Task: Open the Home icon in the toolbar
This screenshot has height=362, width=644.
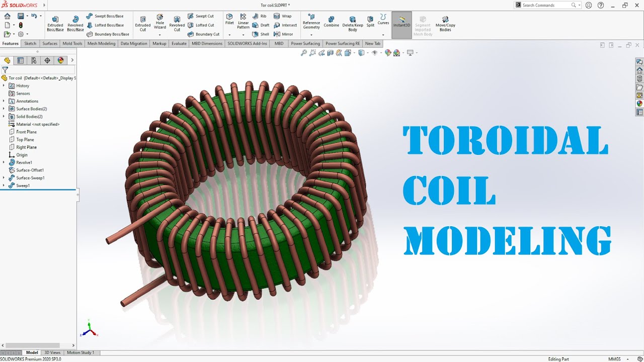Action: coord(7,16)
